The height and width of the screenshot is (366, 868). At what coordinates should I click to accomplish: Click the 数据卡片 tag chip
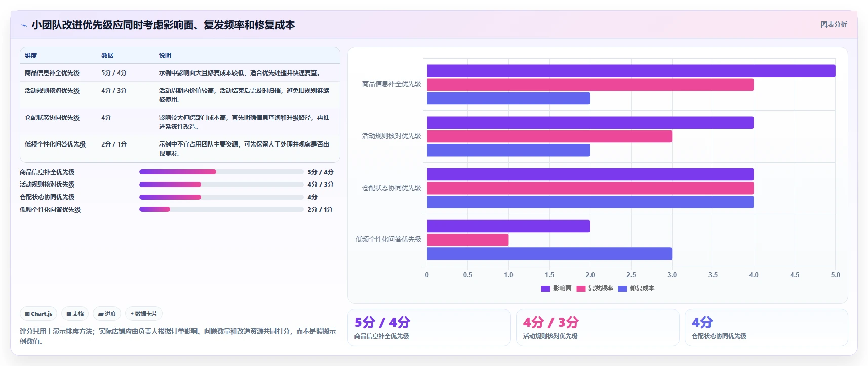click(144, 314)
